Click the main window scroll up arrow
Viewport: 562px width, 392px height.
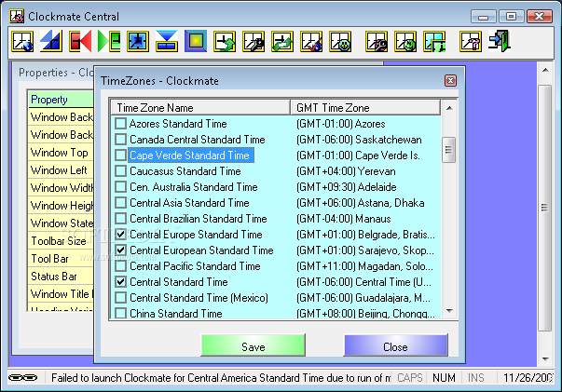click(545, 71)
